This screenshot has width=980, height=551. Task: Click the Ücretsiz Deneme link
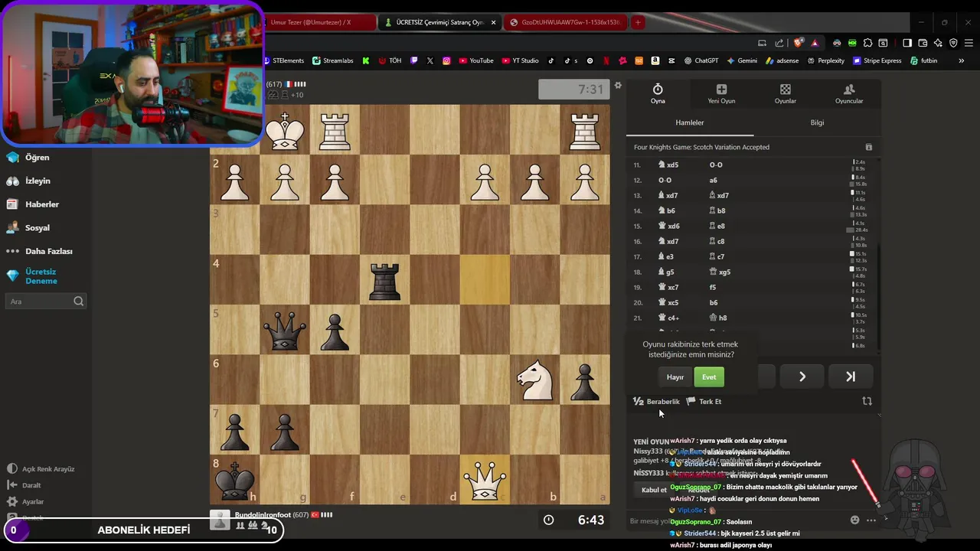33,276
